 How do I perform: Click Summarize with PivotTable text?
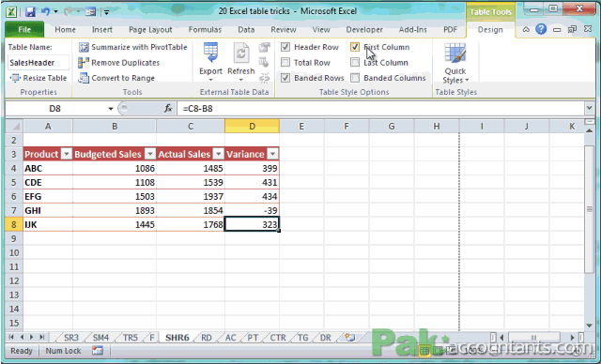[140, 47]
